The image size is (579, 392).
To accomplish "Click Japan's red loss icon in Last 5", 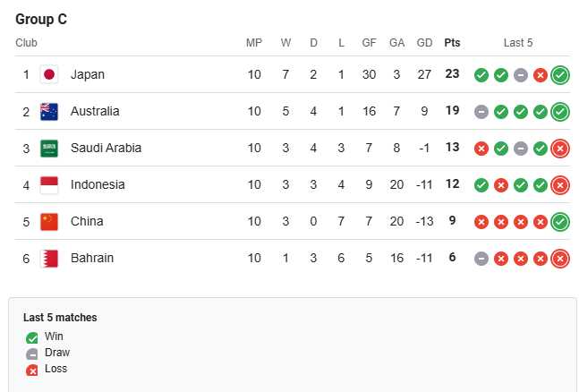I will [x=541, y=75].
